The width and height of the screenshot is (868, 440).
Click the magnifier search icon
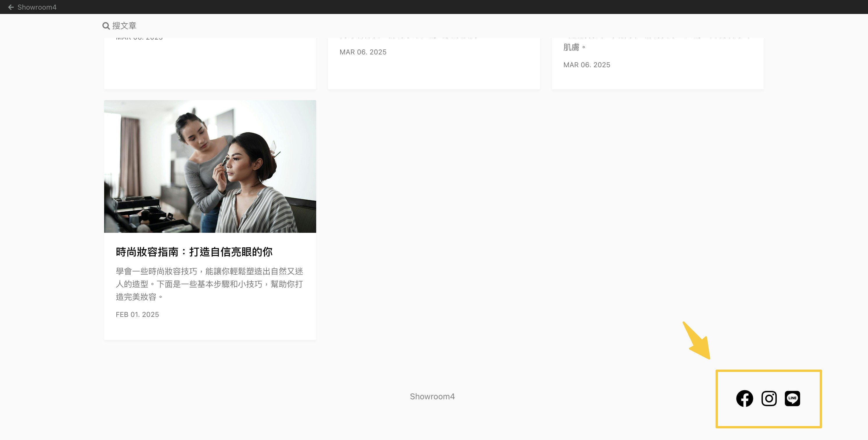106,26
